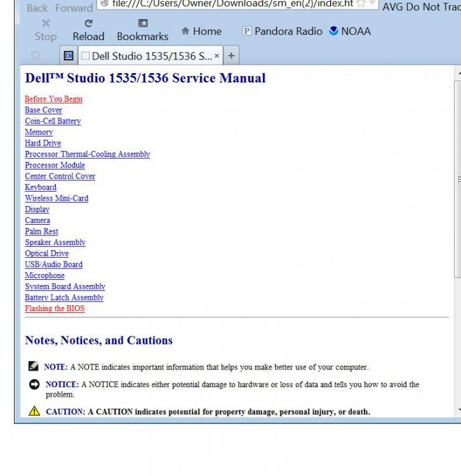The width and height of the screenshot is (461, 476).
Task: Click the NOTE pencil icon
Action: [x=34, y=366]
